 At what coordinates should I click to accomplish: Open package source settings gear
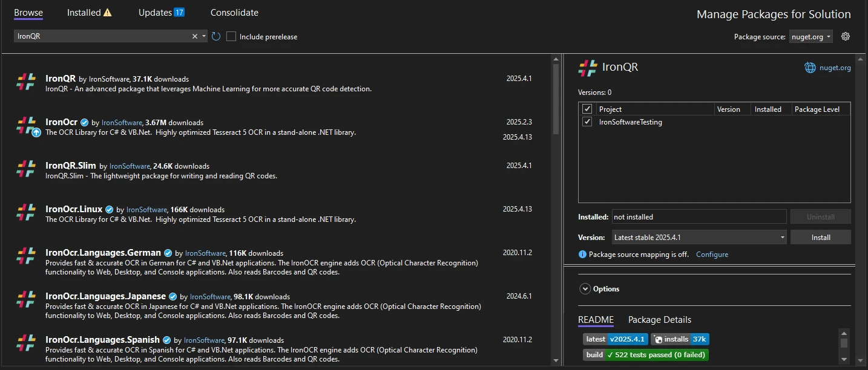pos(846,36)
